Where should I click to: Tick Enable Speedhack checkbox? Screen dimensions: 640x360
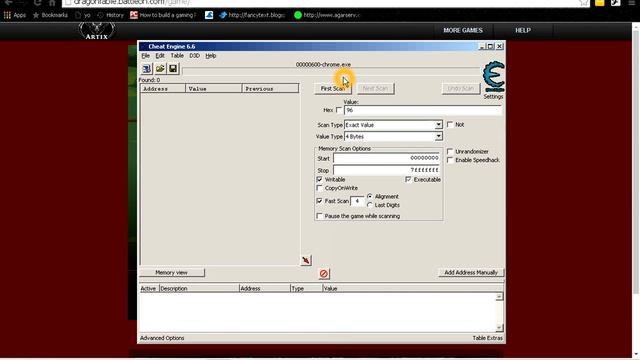450,160
